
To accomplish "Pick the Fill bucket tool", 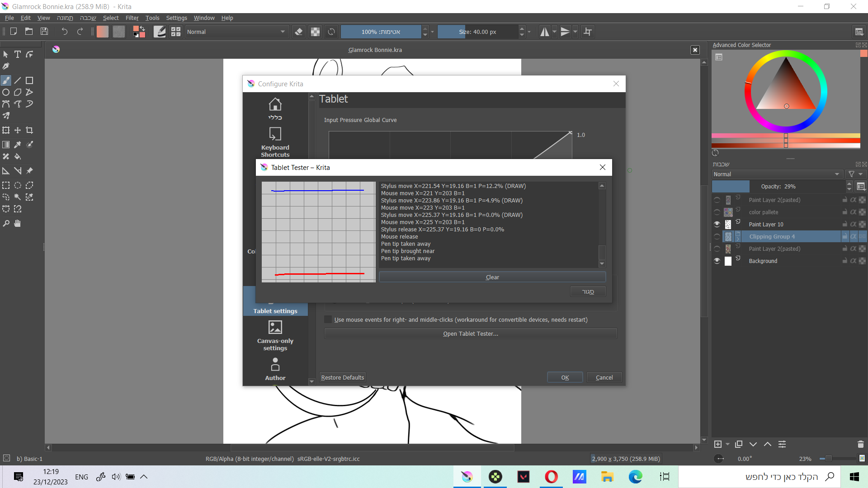I will (18, 156).
